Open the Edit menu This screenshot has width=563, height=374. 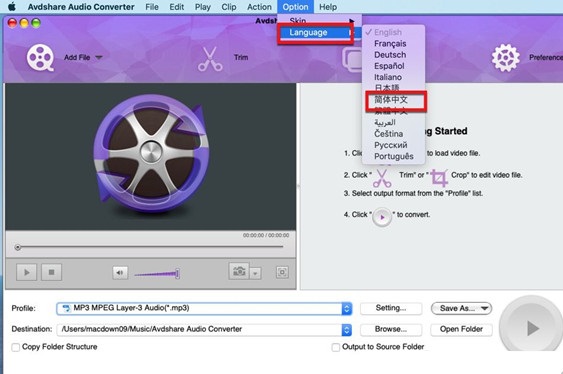pyautogui.click(x=177, y=7)
